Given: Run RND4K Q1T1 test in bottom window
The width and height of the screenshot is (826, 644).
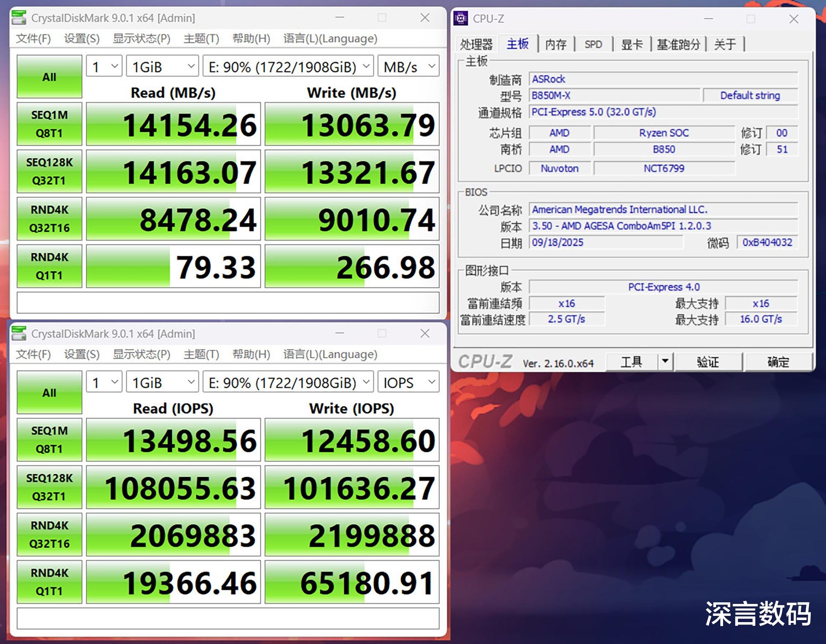Looking at the screenshot, I should (49, 582).
